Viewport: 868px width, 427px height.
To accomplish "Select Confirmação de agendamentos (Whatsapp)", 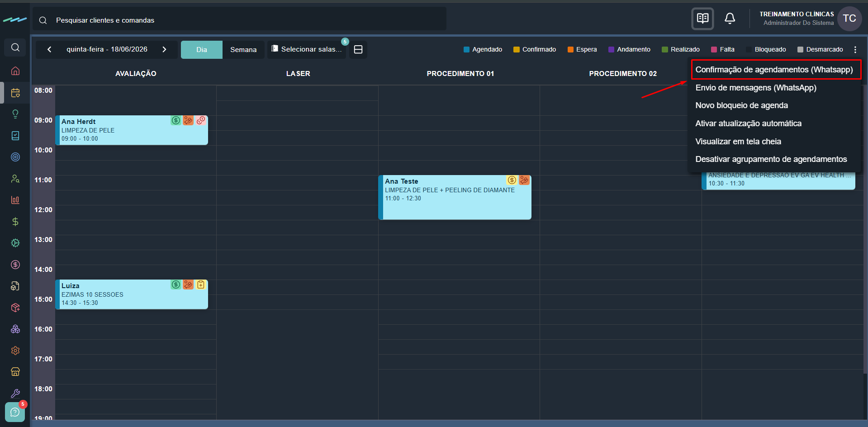I will (x=774, y=70).
